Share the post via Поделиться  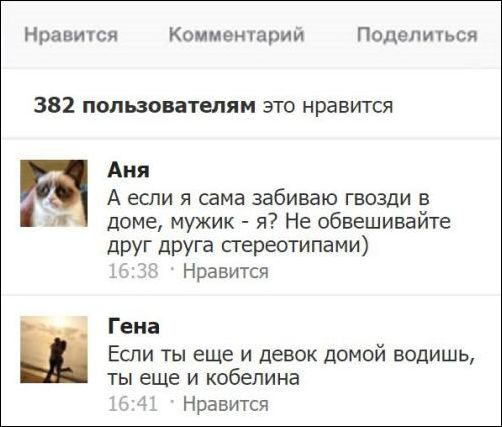point(417,34)
